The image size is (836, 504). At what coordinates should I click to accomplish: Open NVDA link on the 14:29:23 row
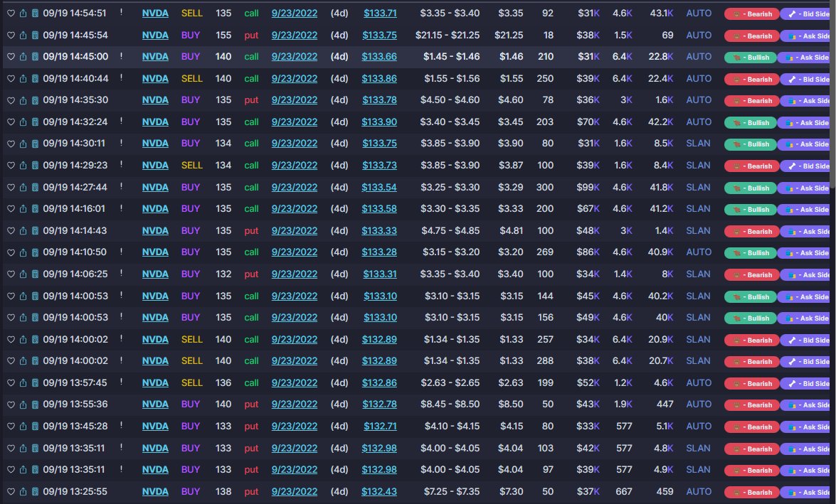coord(155,165)
